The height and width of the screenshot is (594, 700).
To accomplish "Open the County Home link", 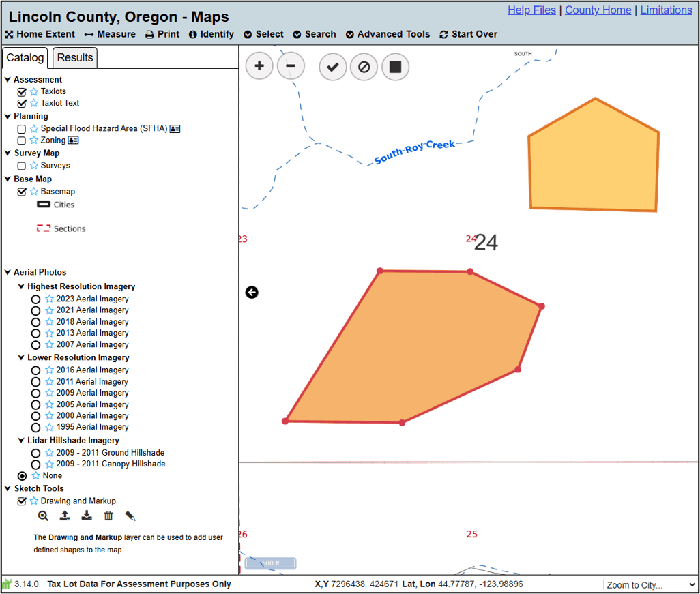I will tap(598, 10).
